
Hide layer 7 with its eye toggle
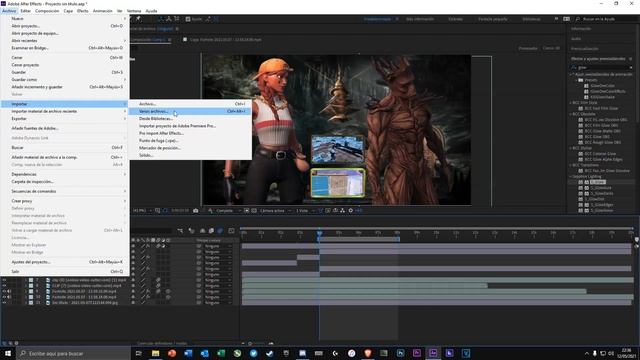(x=4, y=280)
